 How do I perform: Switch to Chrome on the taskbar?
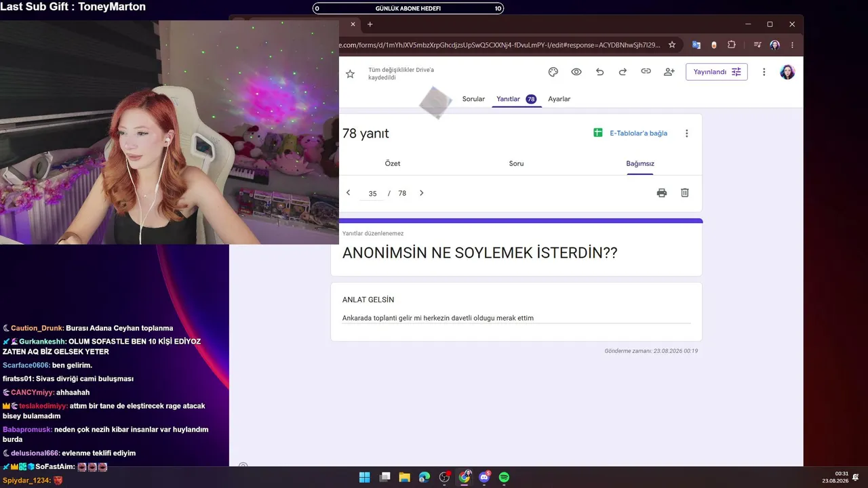coord(465,477)
